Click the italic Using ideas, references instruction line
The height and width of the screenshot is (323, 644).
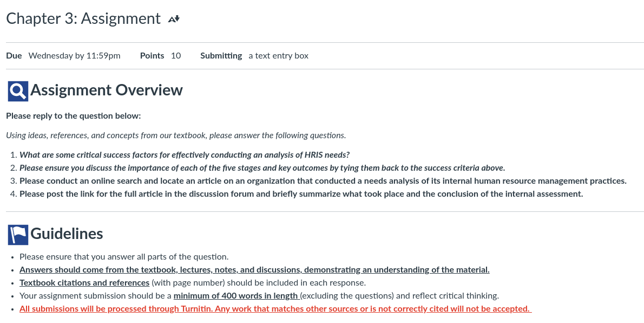(176, 135)
